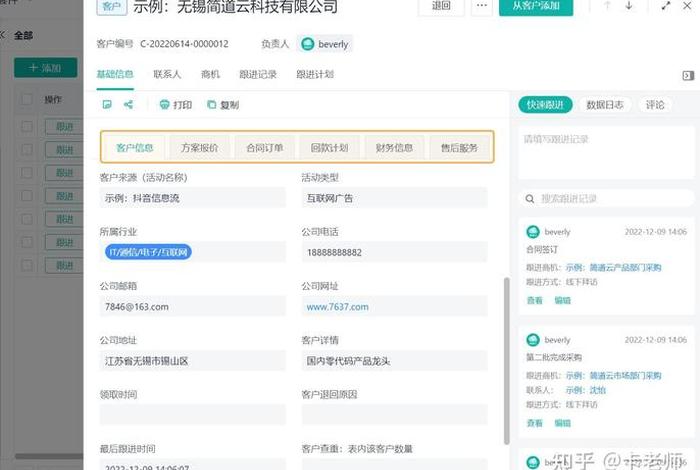Collapse the right sidebar panel icon

[x=688, y=75]
